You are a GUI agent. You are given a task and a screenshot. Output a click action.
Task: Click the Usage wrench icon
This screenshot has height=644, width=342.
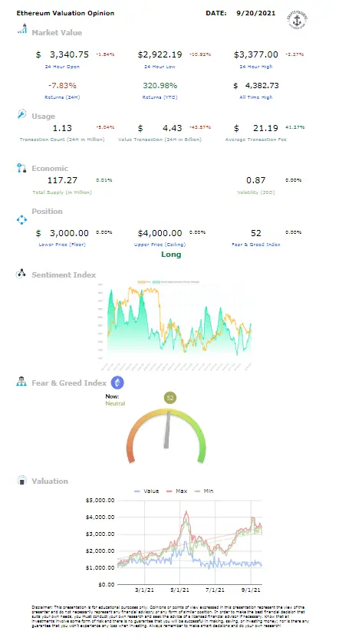tap(21, 113)
